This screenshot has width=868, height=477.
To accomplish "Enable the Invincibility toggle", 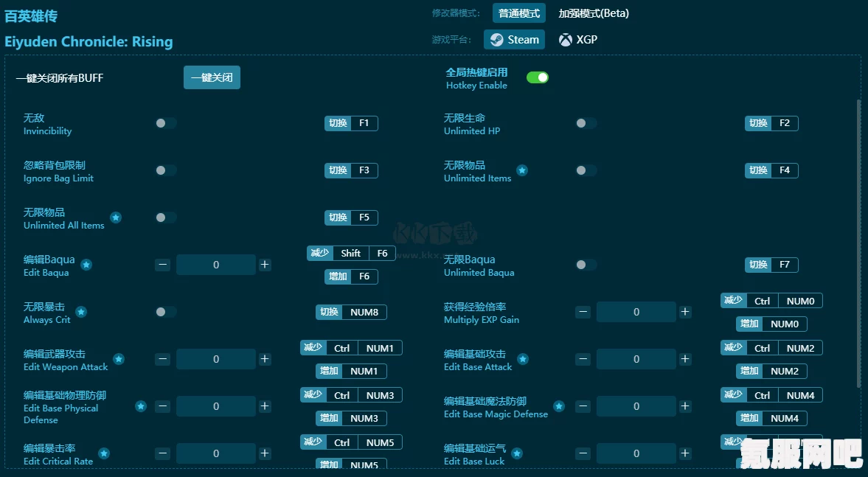I will (x=165, y=123).
